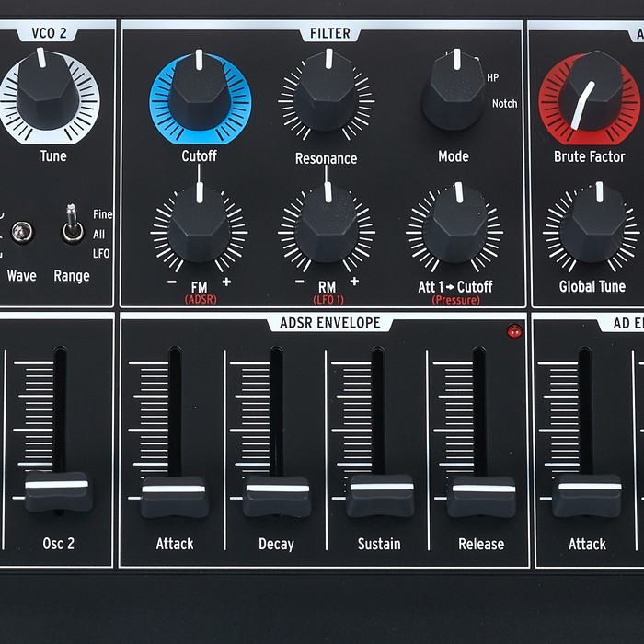Click the LFO range label

pos(101,253)
